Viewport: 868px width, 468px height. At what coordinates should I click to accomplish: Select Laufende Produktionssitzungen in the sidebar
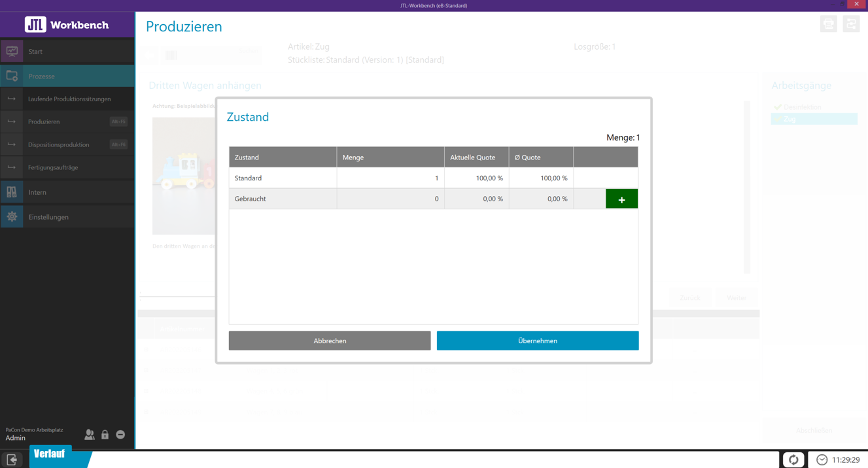[72, 99]
